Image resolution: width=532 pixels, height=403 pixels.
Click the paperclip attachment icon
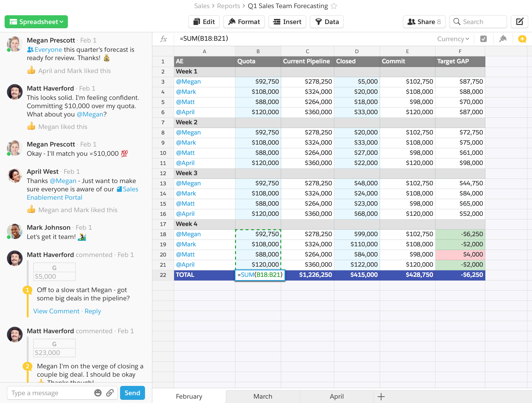110,393
